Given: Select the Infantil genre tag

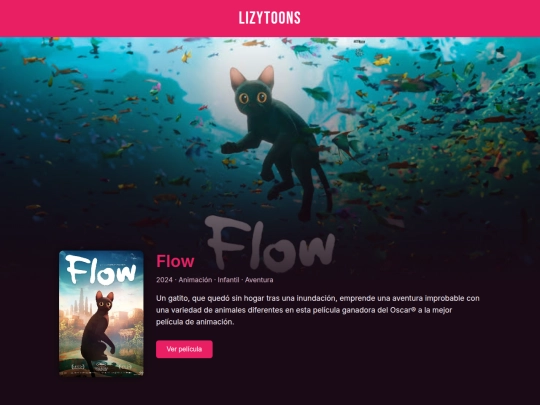Looking at the screenshot, I should pyautogui.click(x=228, y=280).
